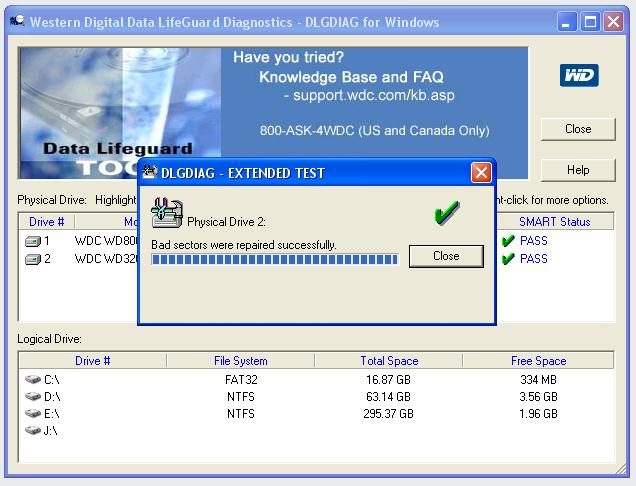636x486 pixels.
Task: Click 334 MB free space value
Action: point(538,380)
